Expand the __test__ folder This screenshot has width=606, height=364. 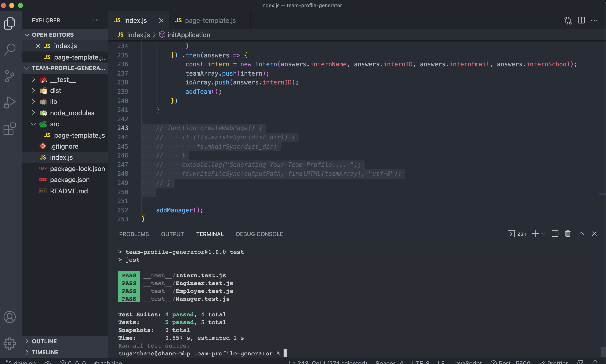click(34, 79)
